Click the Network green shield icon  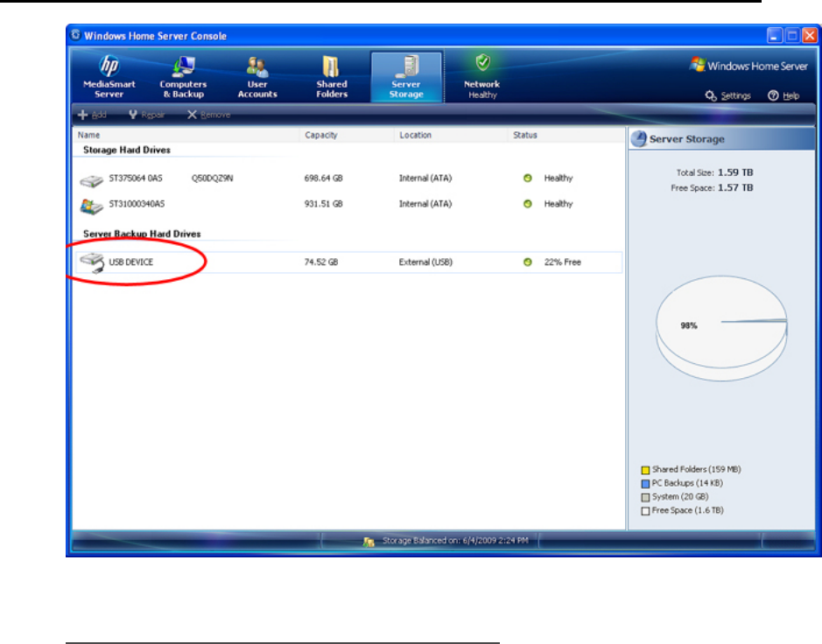(x=483, y=63)
